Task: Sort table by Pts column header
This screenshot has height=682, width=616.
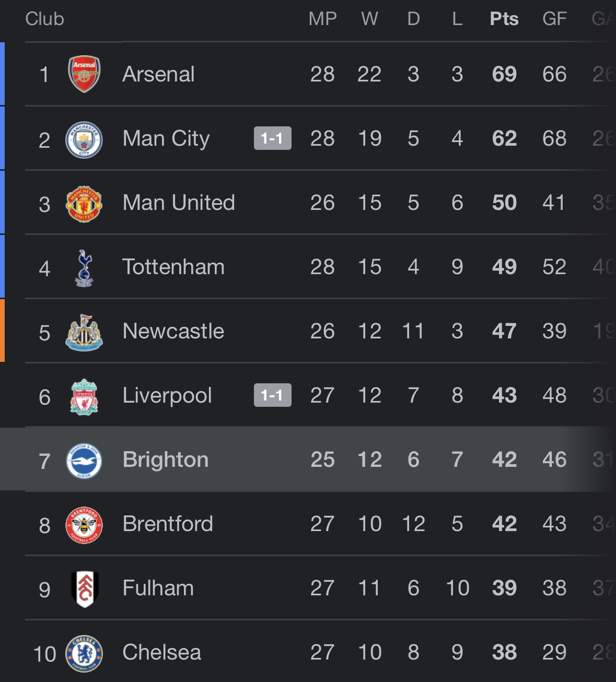Action: pos(504,19)
